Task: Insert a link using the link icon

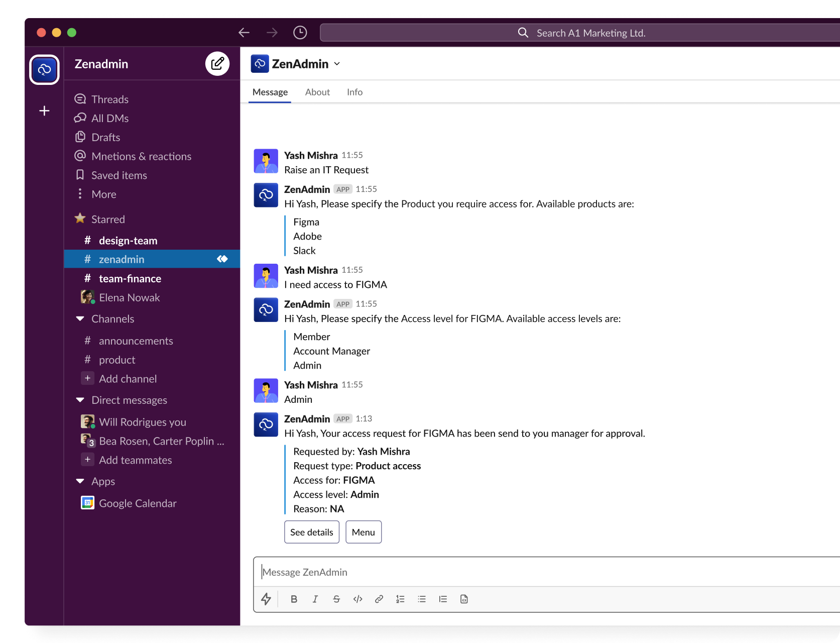Action: tap(379, 599)
